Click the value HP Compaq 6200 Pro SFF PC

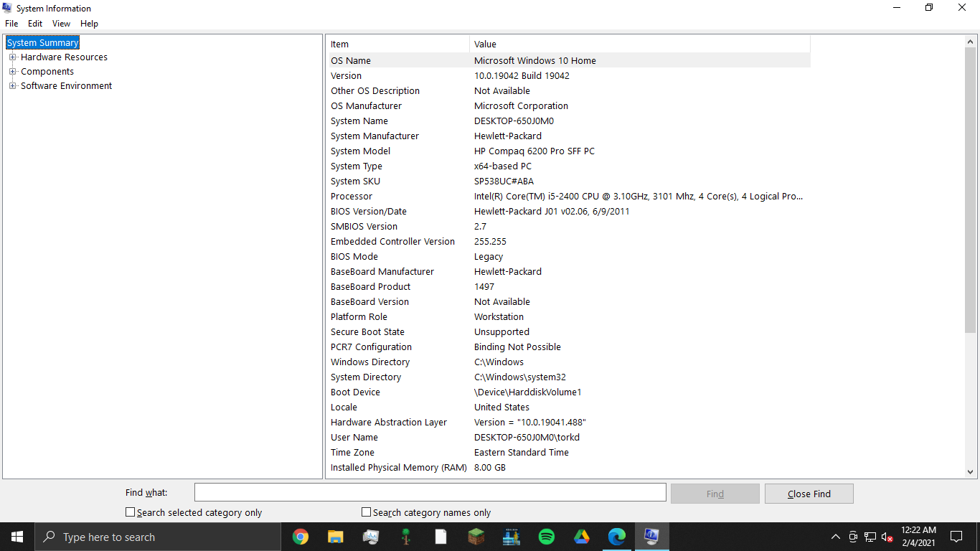(x=534, y=151)
